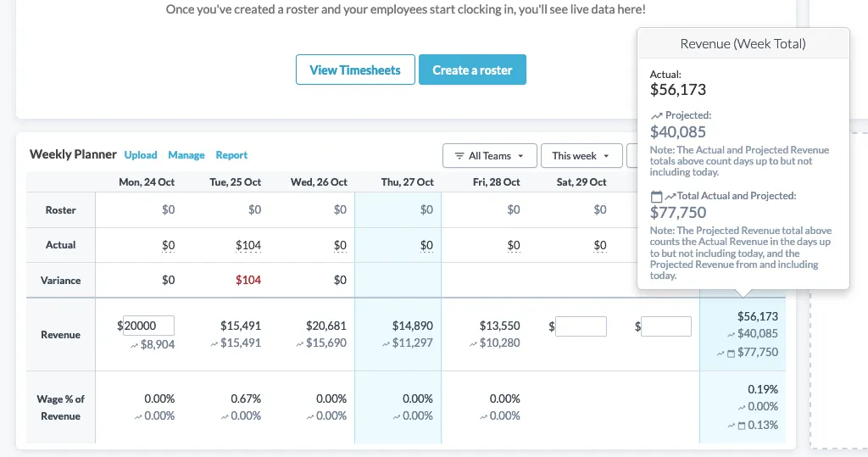This screenshot has height=457, width=868.
Task: Click the calendar icon in the Revenue tooltip
Action: [x=656, y=196]
